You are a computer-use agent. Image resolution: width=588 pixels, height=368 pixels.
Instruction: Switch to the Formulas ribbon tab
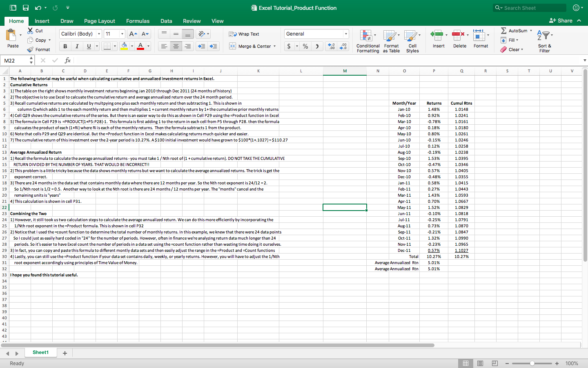pyautogui.click(x=138, y=21)
